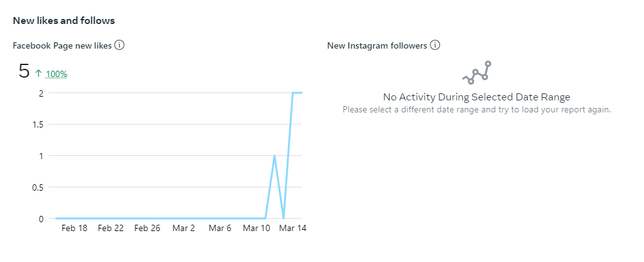Click the "New Instagram followers" label
The image size is (644, 262).
377,45
